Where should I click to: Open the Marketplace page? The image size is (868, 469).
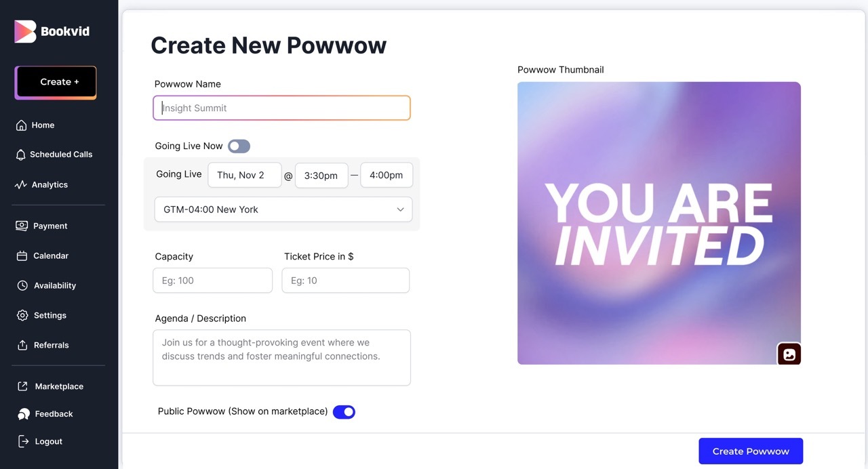59,386
